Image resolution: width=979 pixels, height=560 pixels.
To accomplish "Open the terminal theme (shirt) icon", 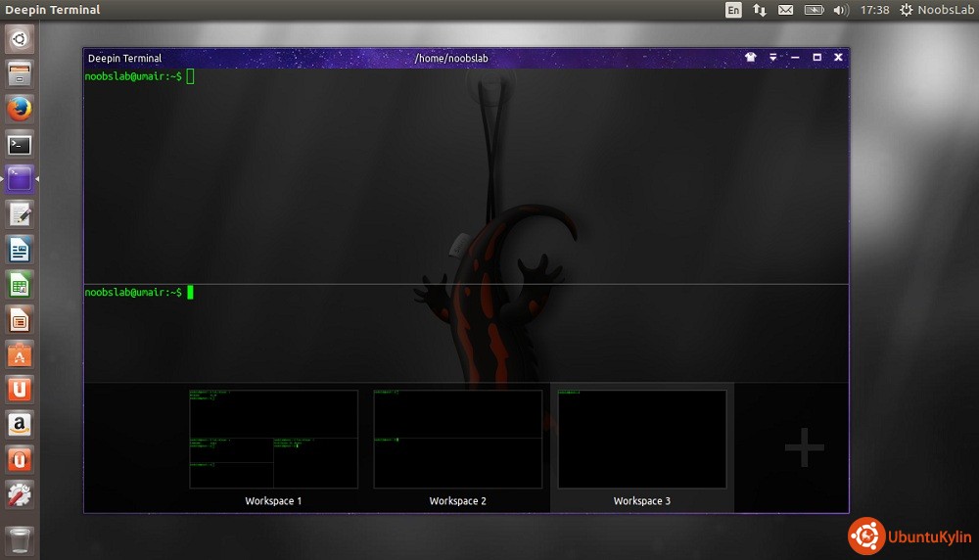I will pos(751,58).
